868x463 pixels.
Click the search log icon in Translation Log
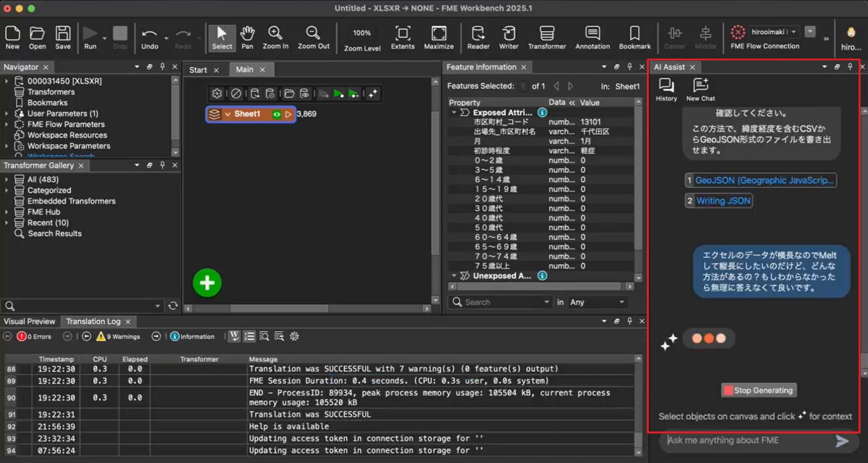coord(264,336)
